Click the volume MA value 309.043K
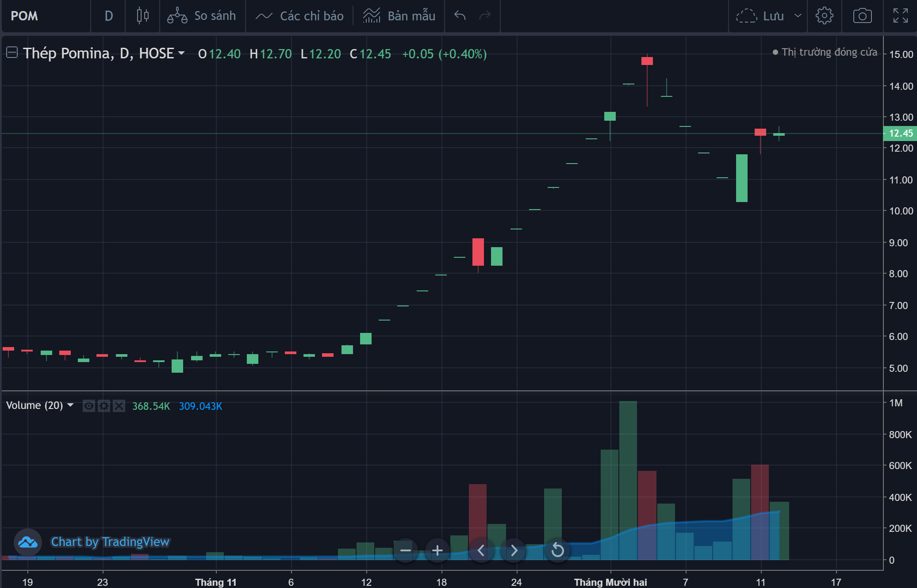 [x=200, y=406]
